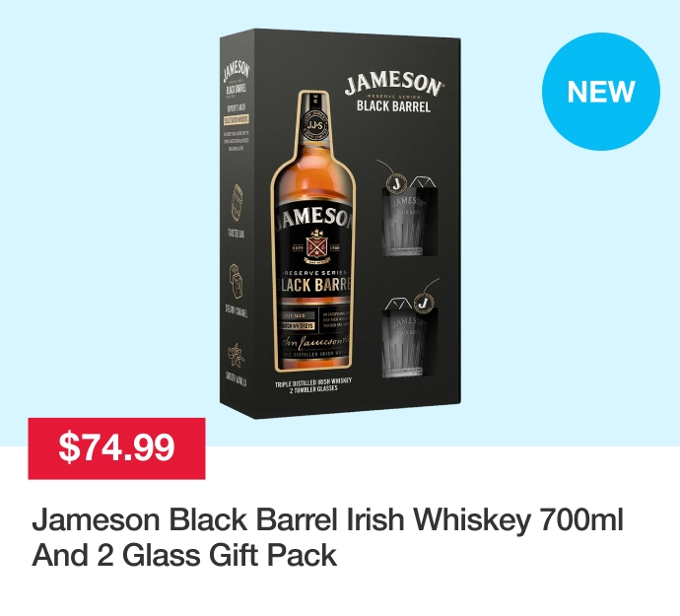Screen dimensions: 680x616
Task: Click the 'Triple Distilled Irish Whiskey' text on the box
Action: pos(313,381)
